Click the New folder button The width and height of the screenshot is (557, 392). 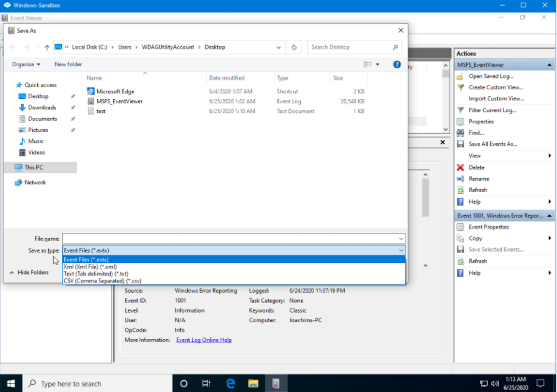[x=68, y=64]
